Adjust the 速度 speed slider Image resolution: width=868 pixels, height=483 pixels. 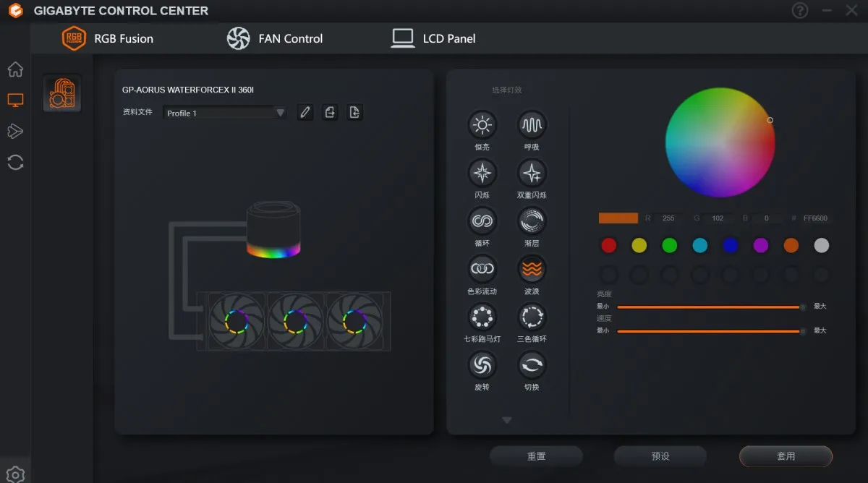click(x=711, y=331)
